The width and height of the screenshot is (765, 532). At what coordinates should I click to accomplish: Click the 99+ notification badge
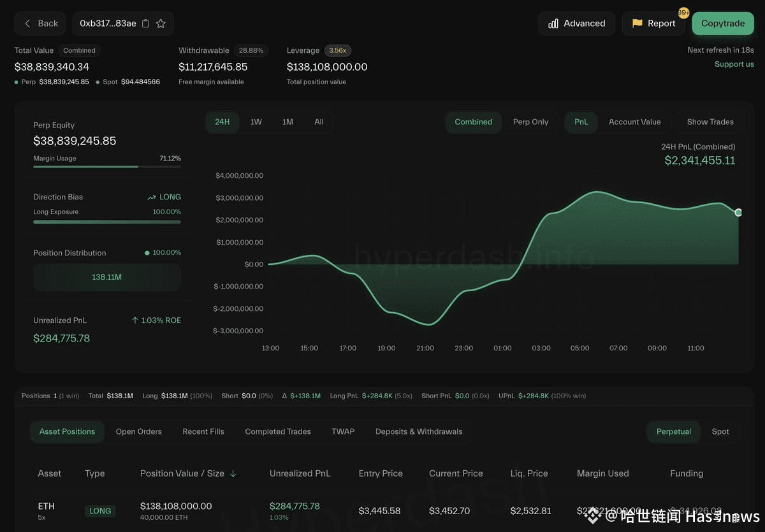[x=683, y=13]
